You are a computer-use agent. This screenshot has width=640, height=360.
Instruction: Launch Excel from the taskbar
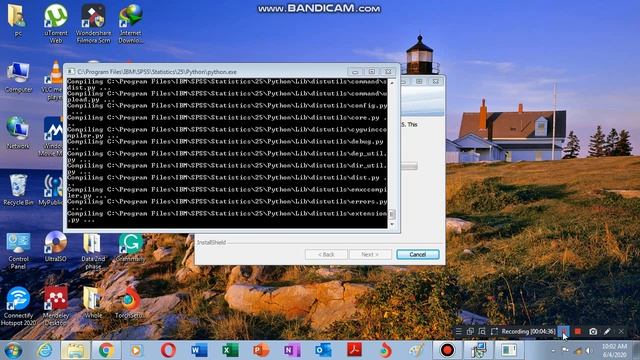tap(230, 350)
